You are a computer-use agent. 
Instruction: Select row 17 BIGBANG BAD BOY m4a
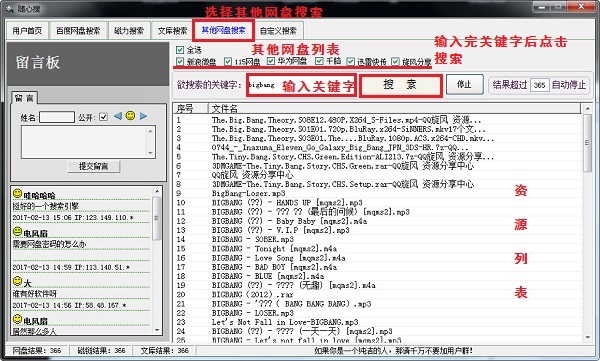click(377, 267)
